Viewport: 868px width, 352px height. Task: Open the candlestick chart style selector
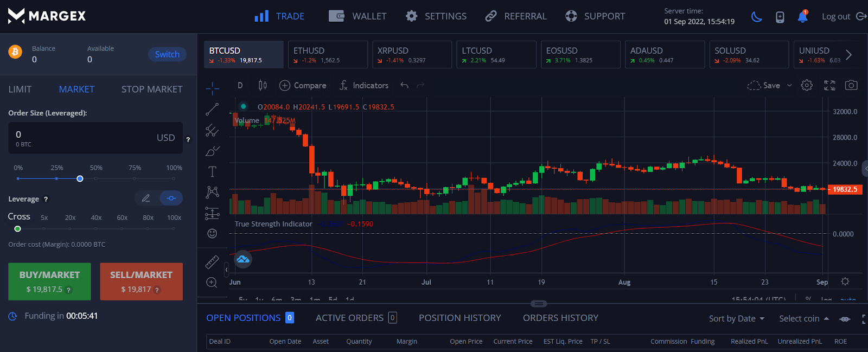(x=263, y=85)
